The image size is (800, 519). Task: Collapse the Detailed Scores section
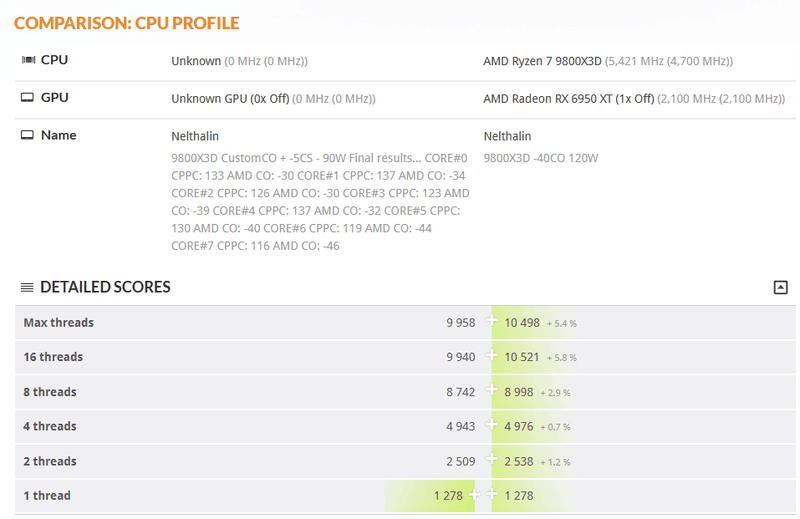pos(780,288)
